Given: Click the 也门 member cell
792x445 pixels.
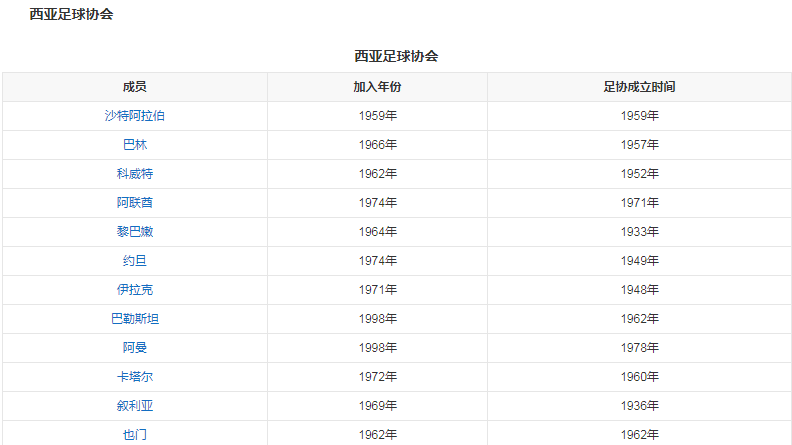Looking at the screenshot, I should (x=135, y=434).
